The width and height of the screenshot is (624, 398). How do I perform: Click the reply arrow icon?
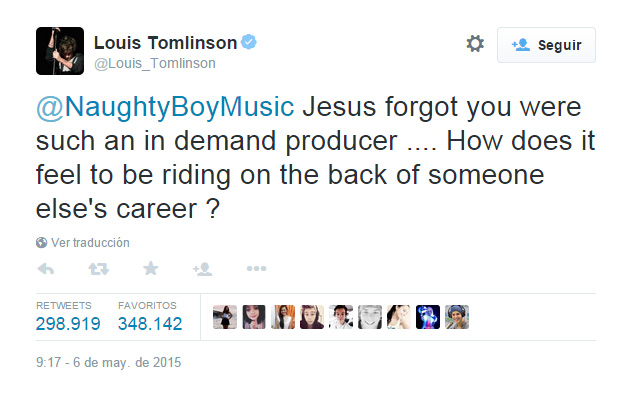(x=45, y=269)
